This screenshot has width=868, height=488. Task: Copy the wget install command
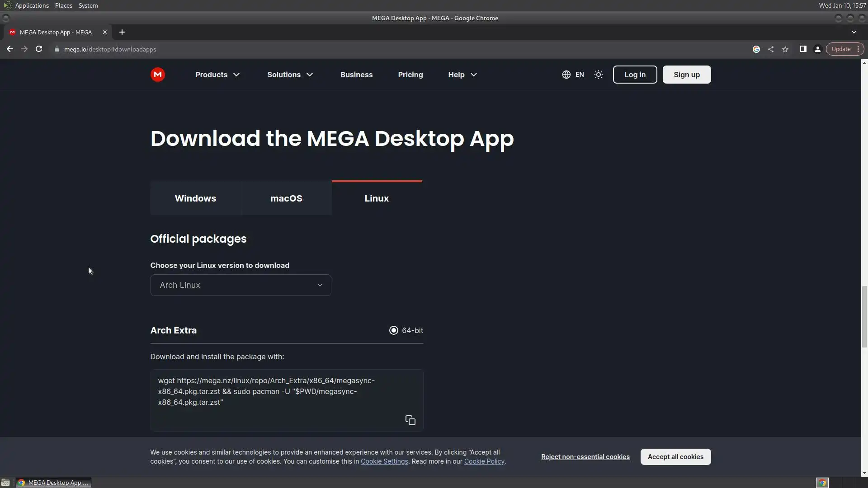pyautogui.click(x=410, y=420)
